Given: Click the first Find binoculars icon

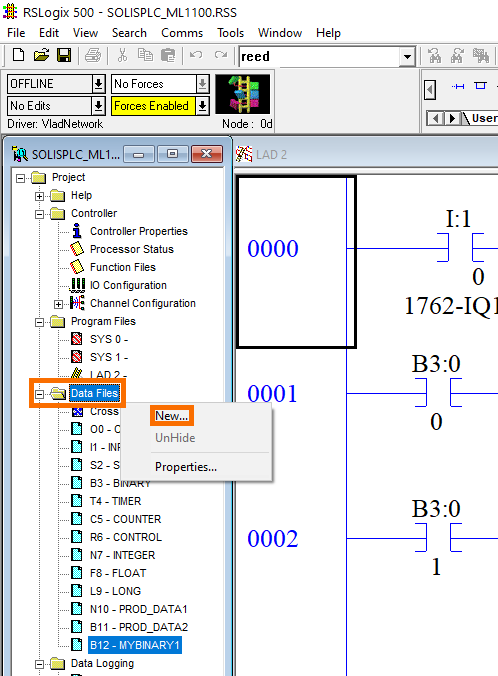Looking at the screenshot, I should tap(434, 56).
